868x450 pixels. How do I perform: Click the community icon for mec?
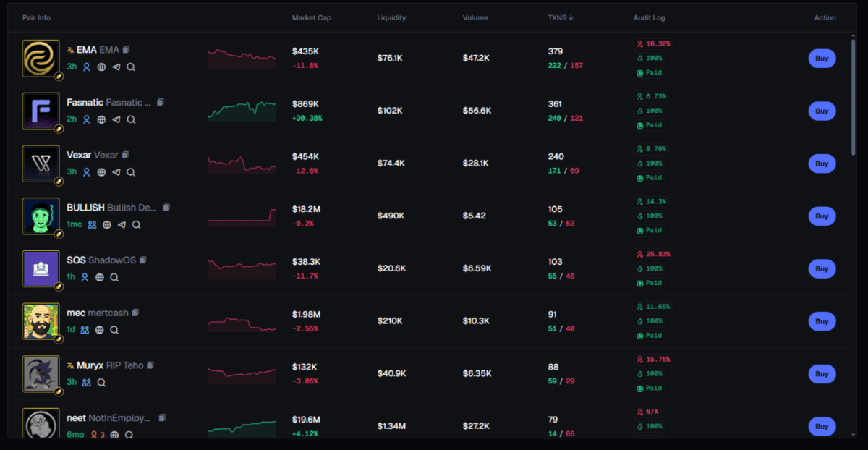(x=85, y=330)
